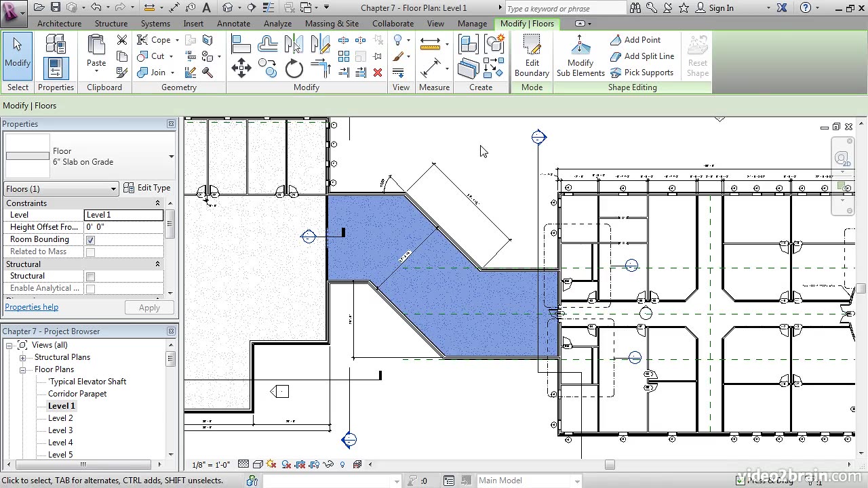This screenshot has height=488, width=868.
Task: Open the Structure ribbon tab
Action: pos(111,24)
